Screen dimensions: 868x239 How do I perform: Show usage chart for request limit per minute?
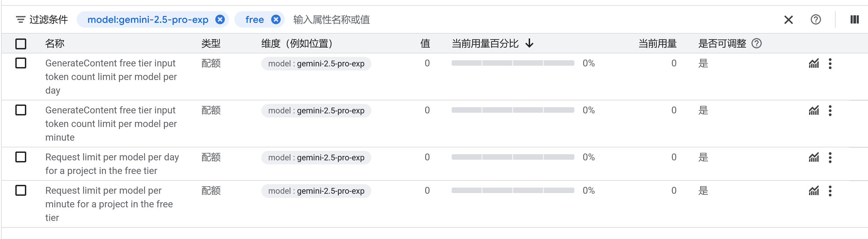point(814,191)
